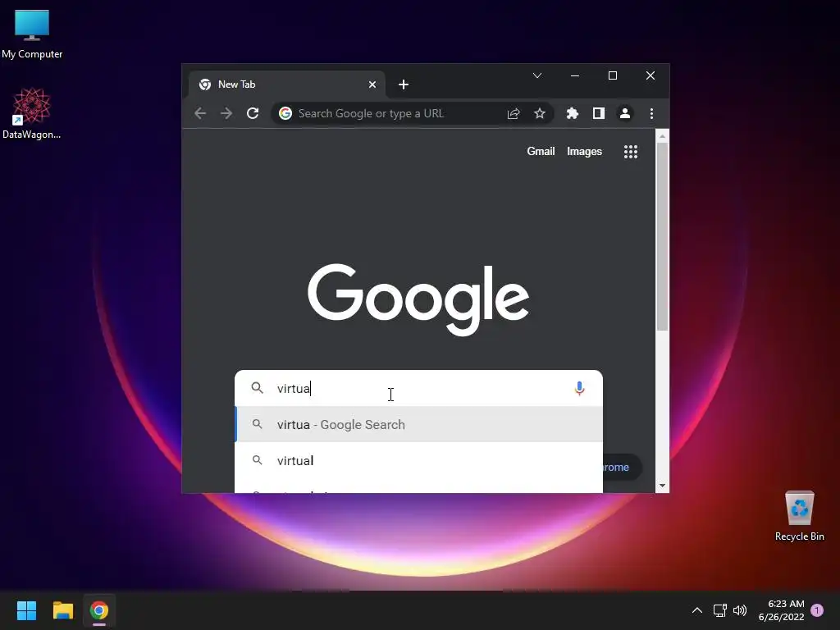840x630 pixels.
Task: Open the network status tray icon
Action: [719, 610]
